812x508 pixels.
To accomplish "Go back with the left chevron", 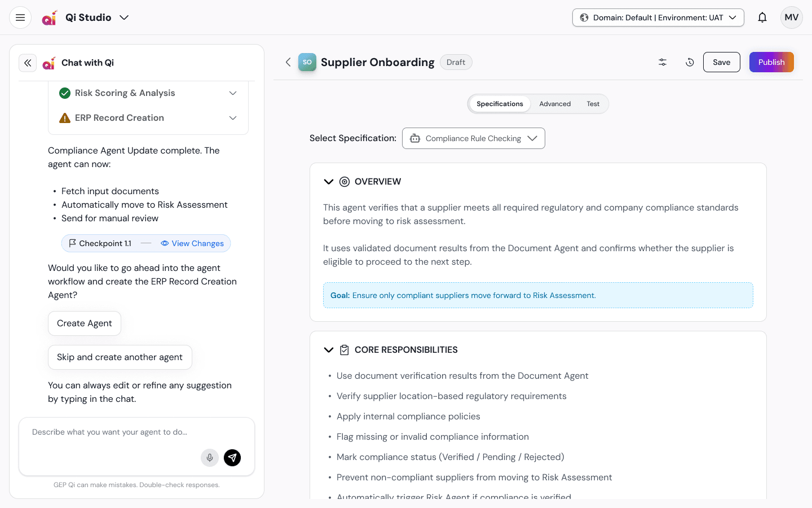I will coord(288,62).
